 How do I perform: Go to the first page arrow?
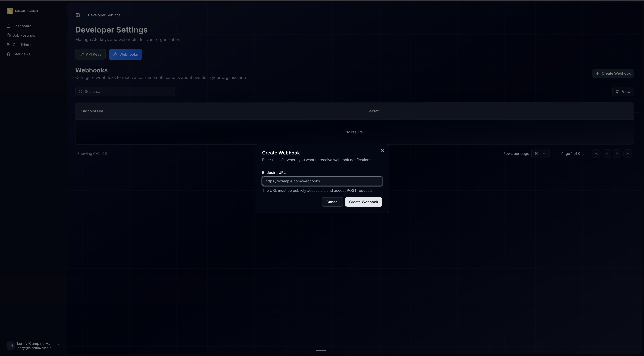tap(596, 154)
